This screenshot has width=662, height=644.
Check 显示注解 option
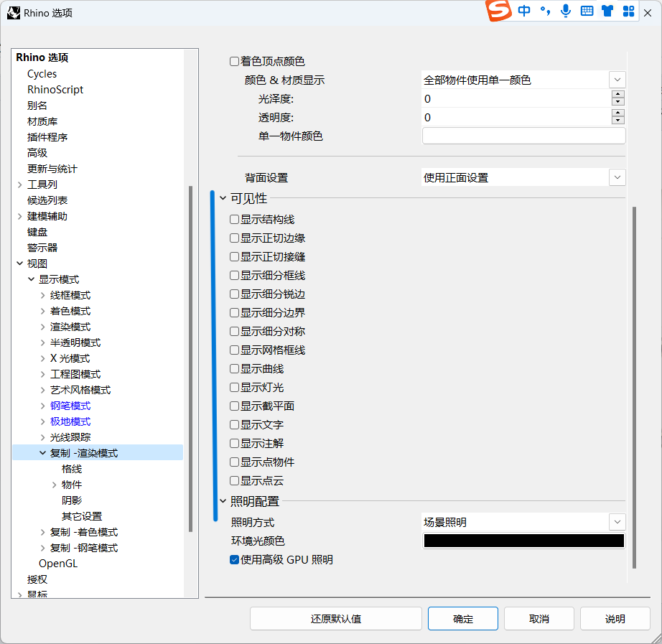(x=234, y=443)
